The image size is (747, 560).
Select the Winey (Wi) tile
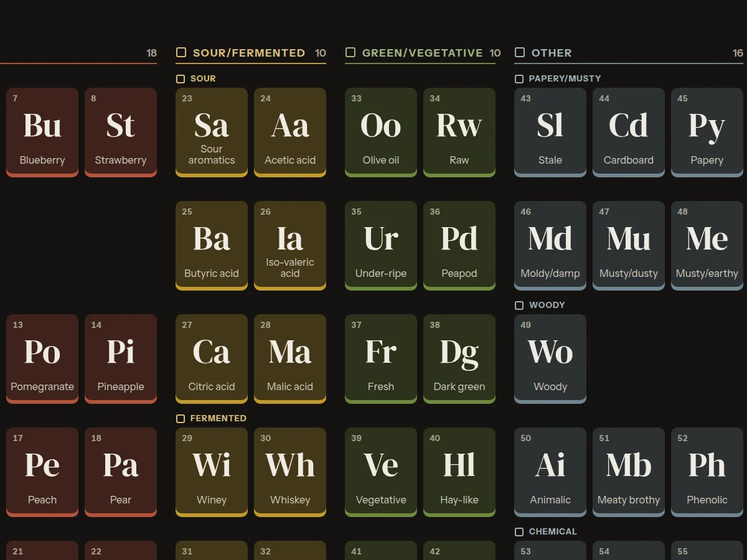(x=212, y=472)
